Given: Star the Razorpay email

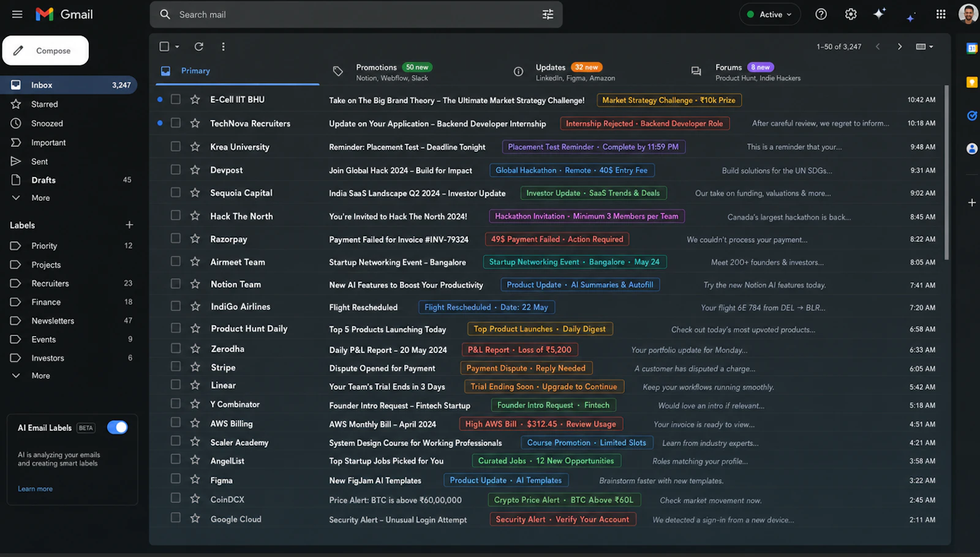Looking at the screenshot, I should pos(195,239).
